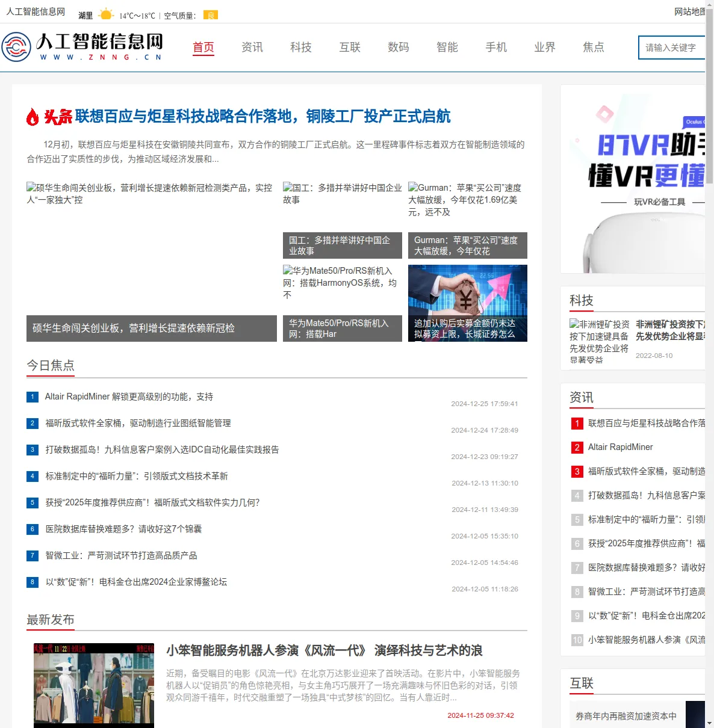Open the BTVR VR tool banner ad
714x728 pixels.
pyautogui.click(x=633, y=179)
